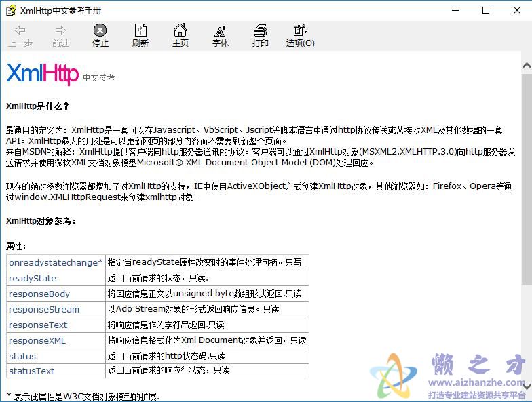This screenshot has width=532, height=402.
Task: Click the '属性：' label above the table
Action: [16, 246]
